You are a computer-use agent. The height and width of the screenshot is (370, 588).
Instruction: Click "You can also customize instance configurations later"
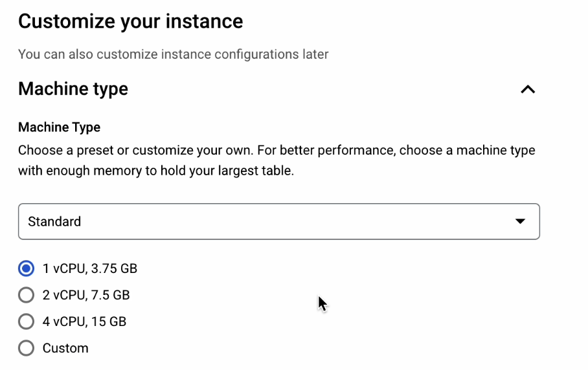pyautogui.click(x=173, y=54)
